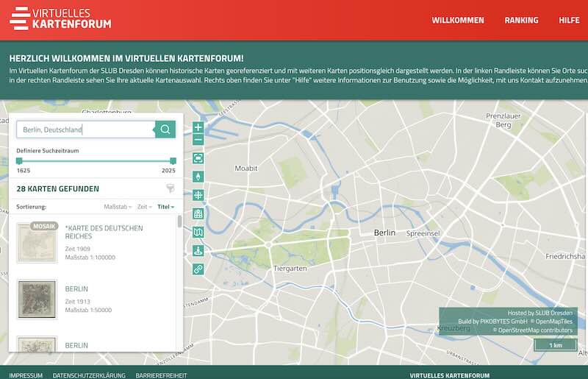
Task: Sort results by Zeit
Action: coord(144,207)
